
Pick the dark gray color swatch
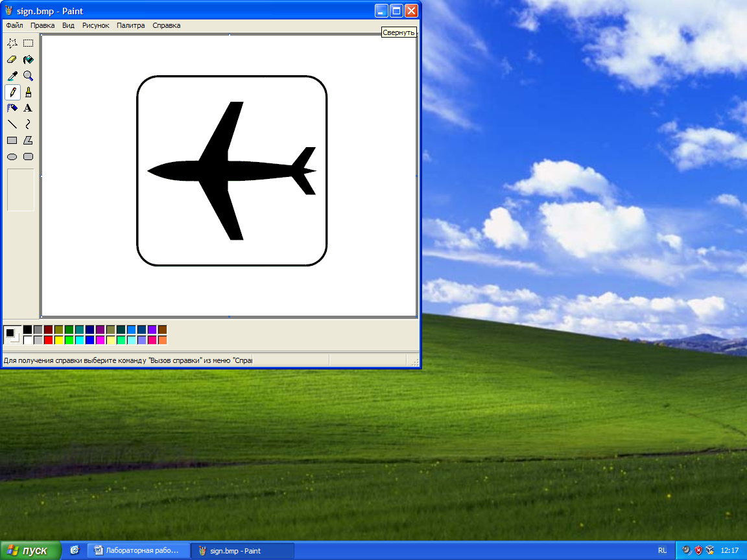point(38,329)
